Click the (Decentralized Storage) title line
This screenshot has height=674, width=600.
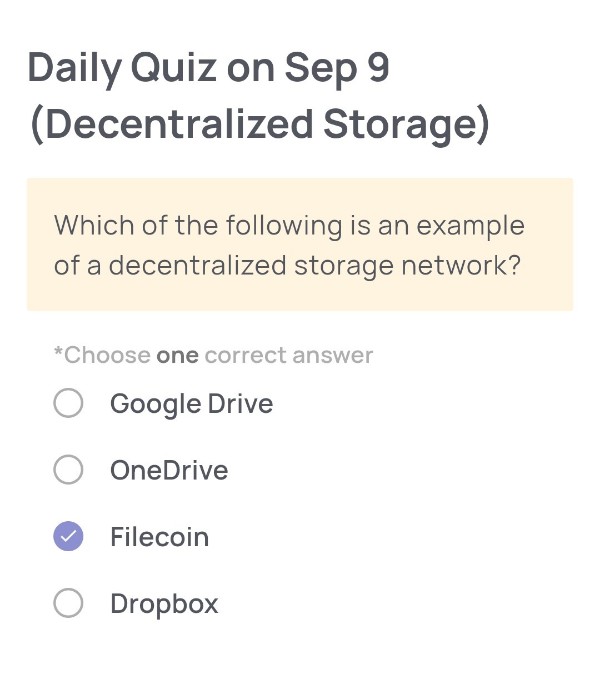(x=259, y=124)
